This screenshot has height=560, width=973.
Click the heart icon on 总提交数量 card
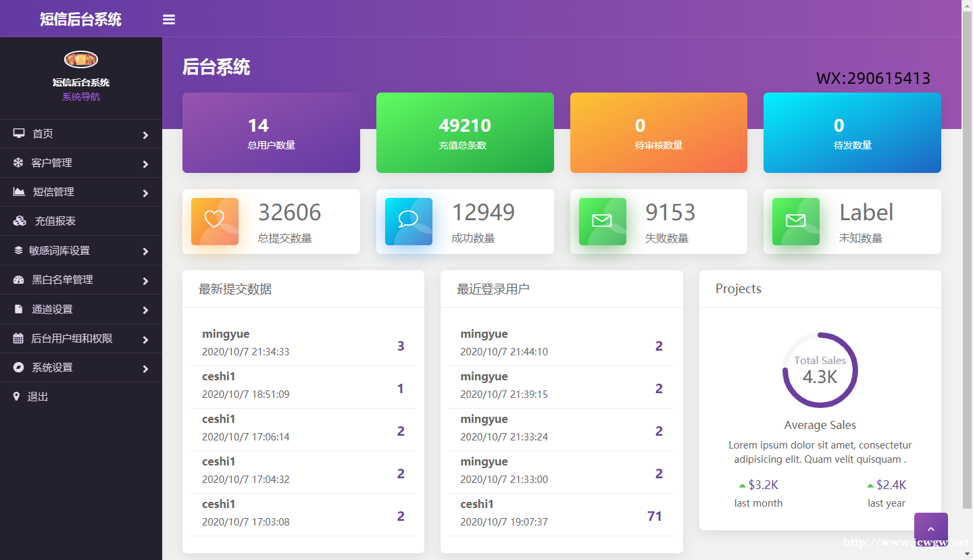point(214,221)
